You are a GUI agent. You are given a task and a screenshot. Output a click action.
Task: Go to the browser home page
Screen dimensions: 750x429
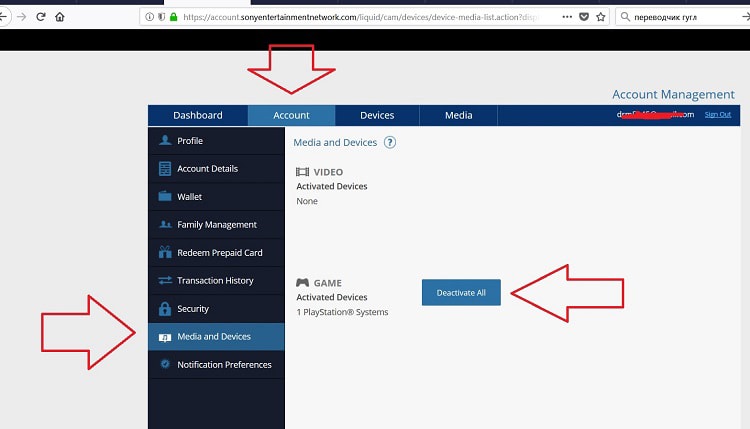tap(60, 17)
